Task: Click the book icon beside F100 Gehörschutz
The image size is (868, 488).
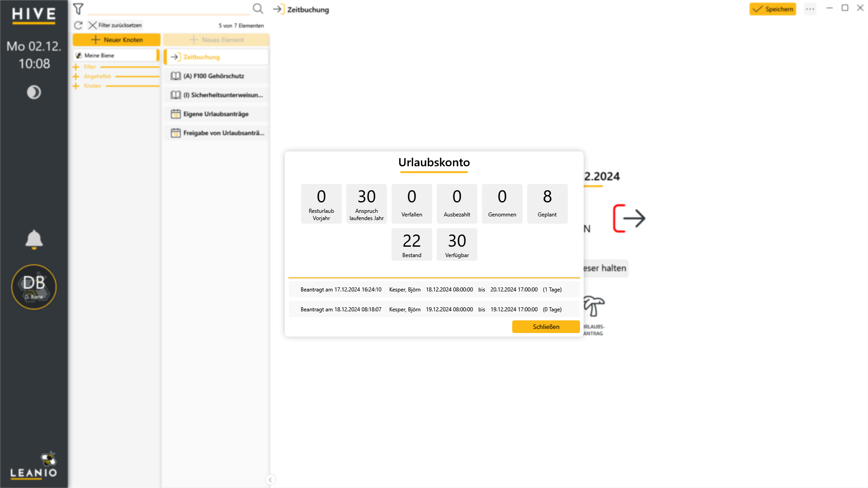Action: tap(176, 76)
